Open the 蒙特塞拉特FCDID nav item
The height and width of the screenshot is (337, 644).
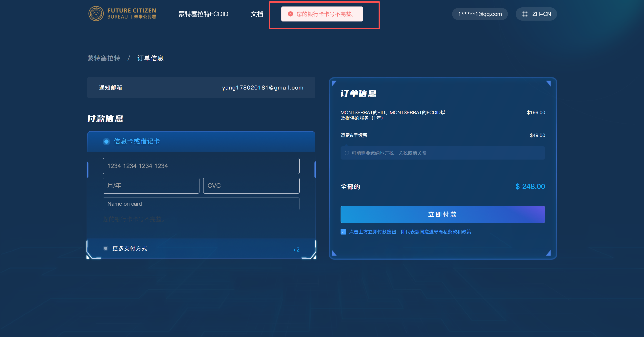coord(203,14)
